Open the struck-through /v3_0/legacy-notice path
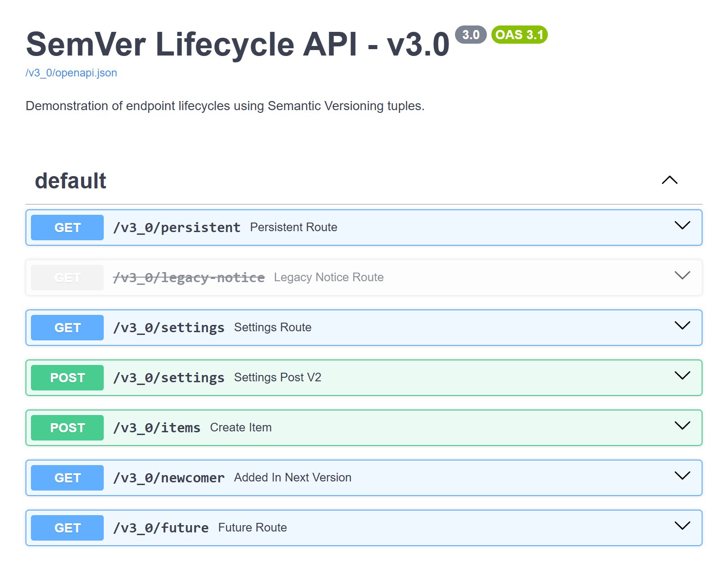The image size is (728, 567). (189, 278)
